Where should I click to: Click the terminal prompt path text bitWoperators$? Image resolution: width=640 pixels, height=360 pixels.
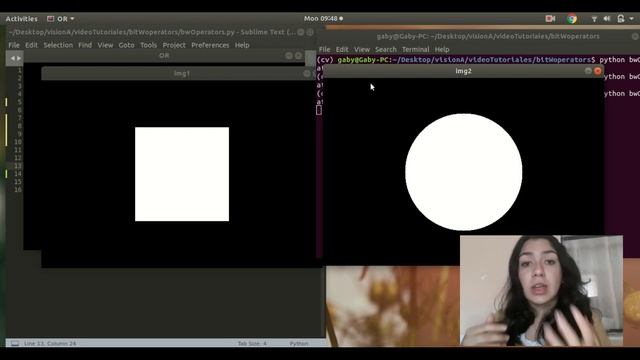click(566, 60)
